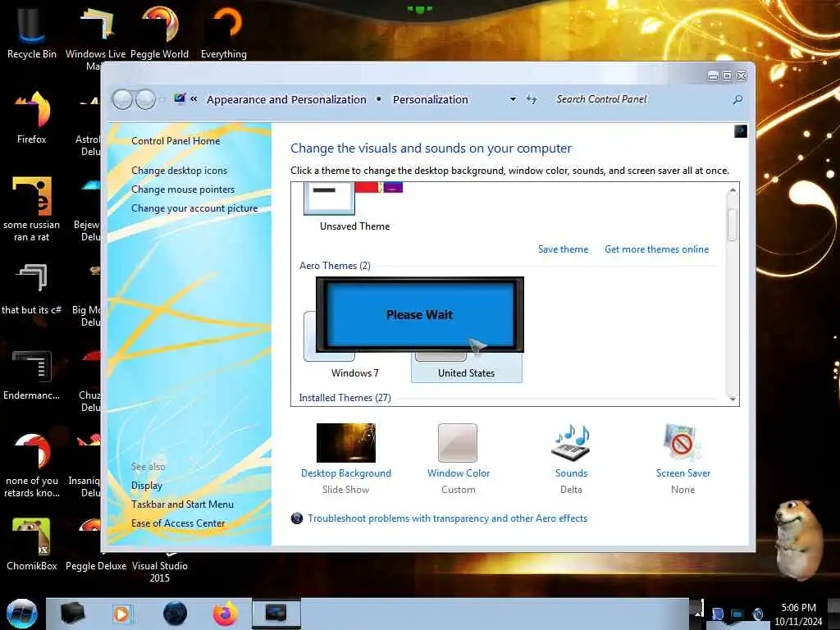Viewport: 840px width, 630px height.
Task: Launch the Peggle World desktop shortcut
Action: tap(160, 32)
